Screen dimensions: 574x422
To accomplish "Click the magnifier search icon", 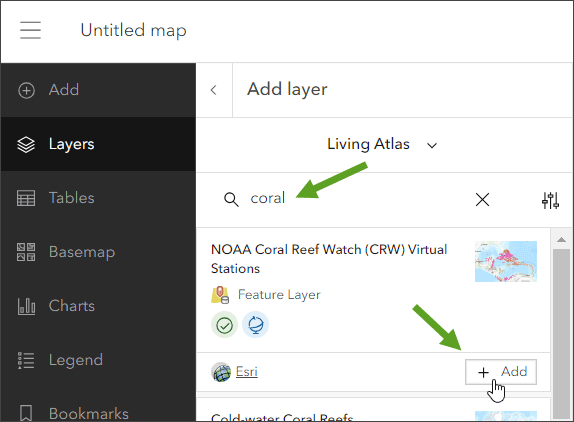I will [x=231, y=199].
